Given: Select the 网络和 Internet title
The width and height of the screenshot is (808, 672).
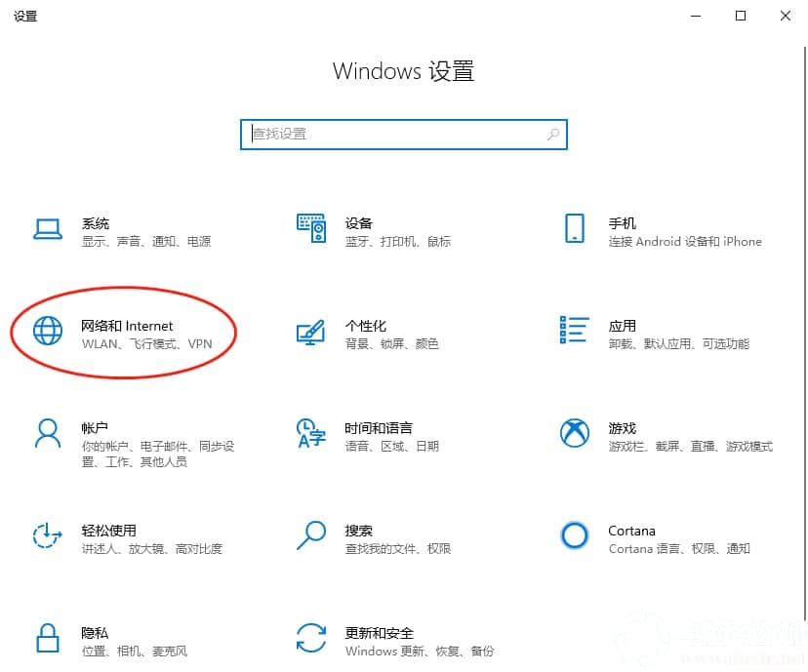Looking at the screenshot, I should (x=127, y=326).
